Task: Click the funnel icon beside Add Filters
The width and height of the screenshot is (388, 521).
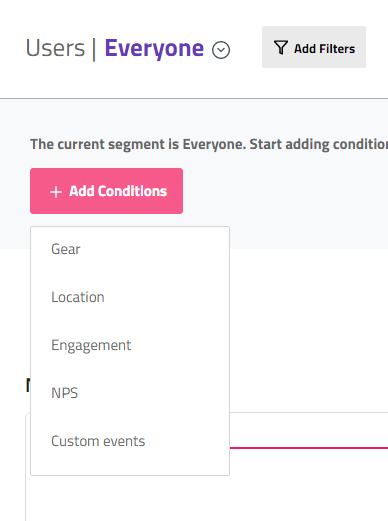Action: 281,47
